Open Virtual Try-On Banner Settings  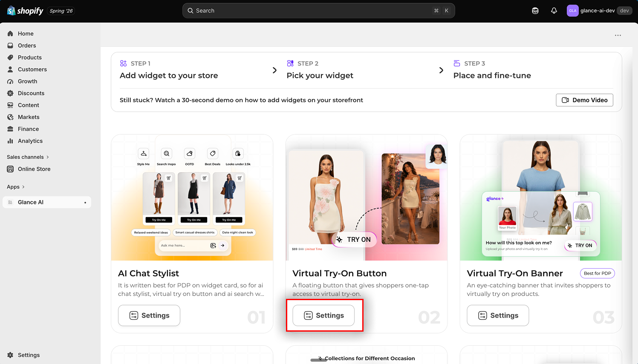[x=498, y=315]
